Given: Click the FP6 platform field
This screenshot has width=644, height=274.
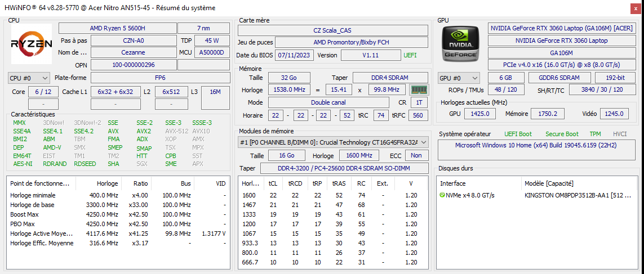Looking at the screenshot, I should click(160, 78).
